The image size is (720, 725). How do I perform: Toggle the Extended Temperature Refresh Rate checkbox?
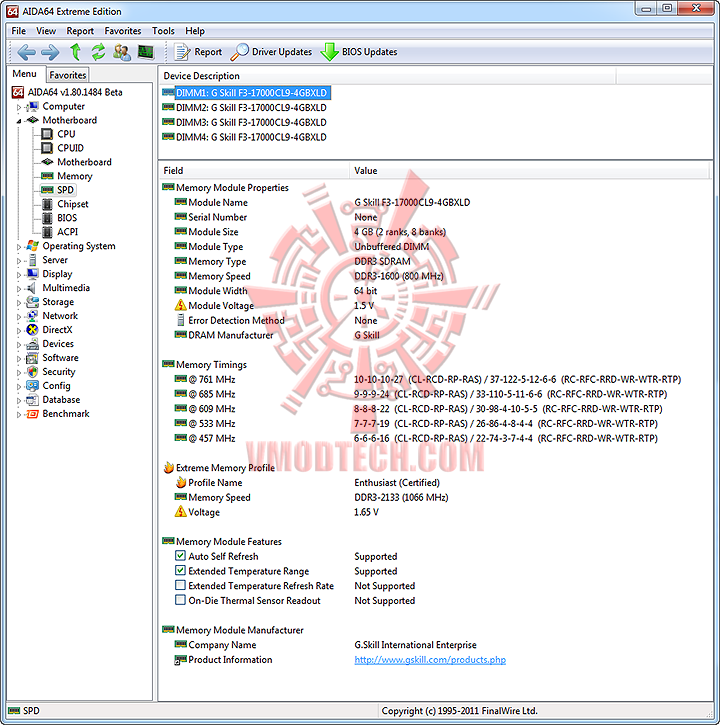(180, 585)
